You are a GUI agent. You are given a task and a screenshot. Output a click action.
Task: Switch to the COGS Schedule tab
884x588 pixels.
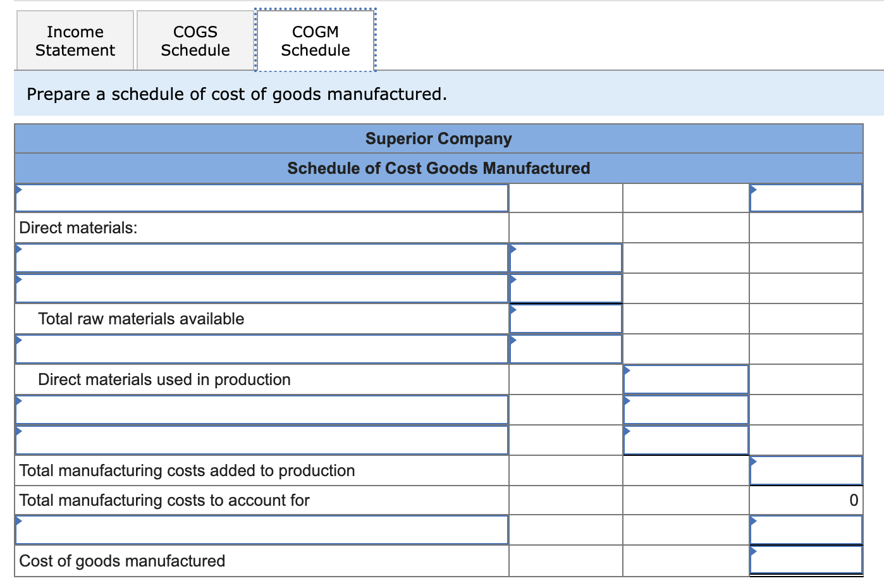click(x=195, y=40)
